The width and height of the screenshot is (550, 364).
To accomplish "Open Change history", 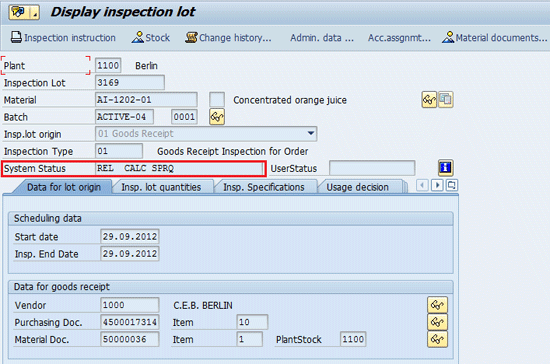I will tap(228, 38).
